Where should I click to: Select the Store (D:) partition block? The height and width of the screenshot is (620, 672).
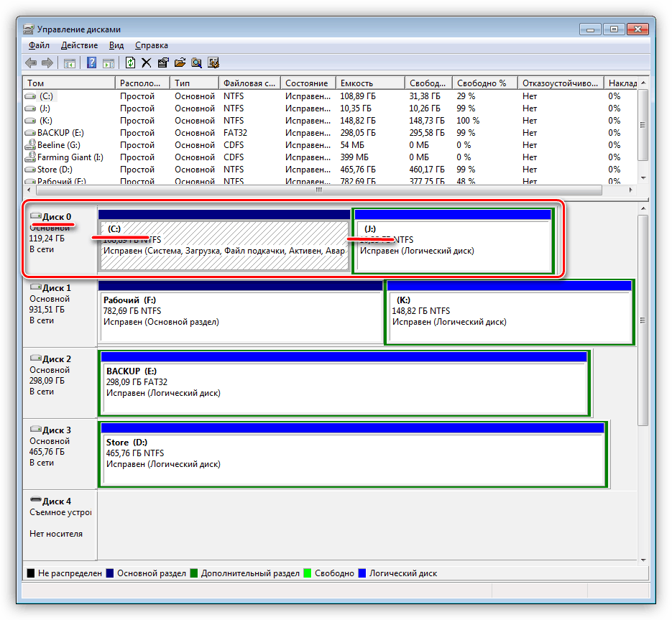(353, 454)
